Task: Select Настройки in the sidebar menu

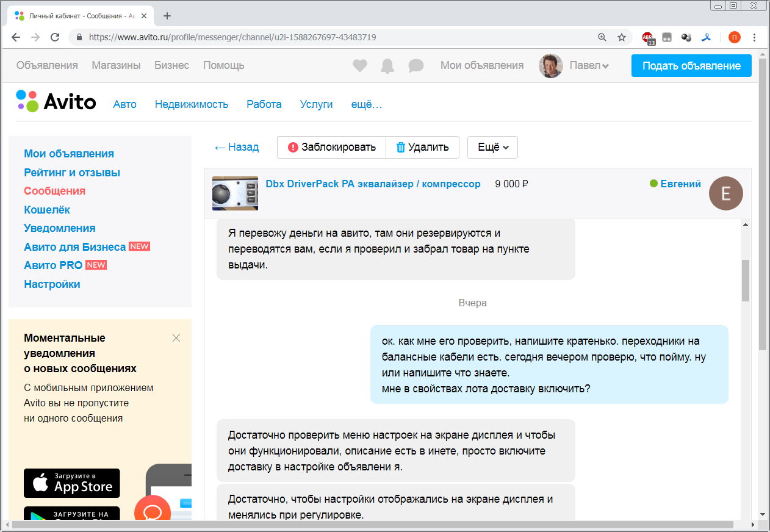Action: pos(52,284)
